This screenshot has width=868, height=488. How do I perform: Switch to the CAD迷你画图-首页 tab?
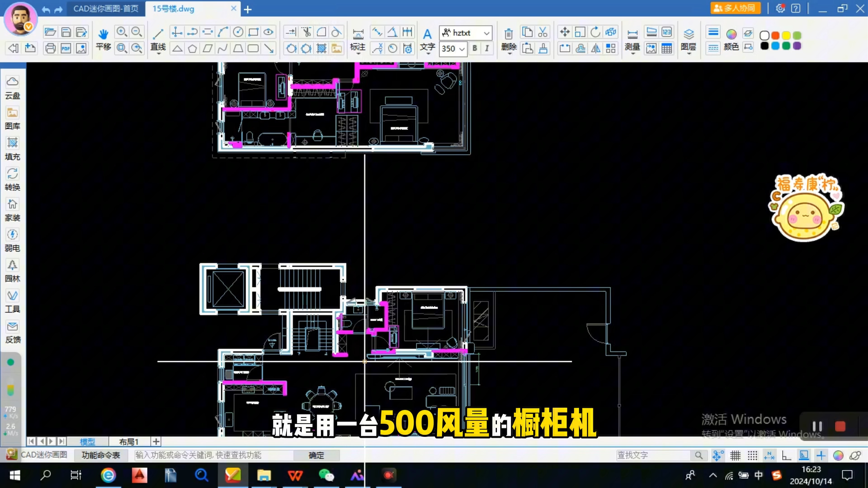tap(106, 9)
